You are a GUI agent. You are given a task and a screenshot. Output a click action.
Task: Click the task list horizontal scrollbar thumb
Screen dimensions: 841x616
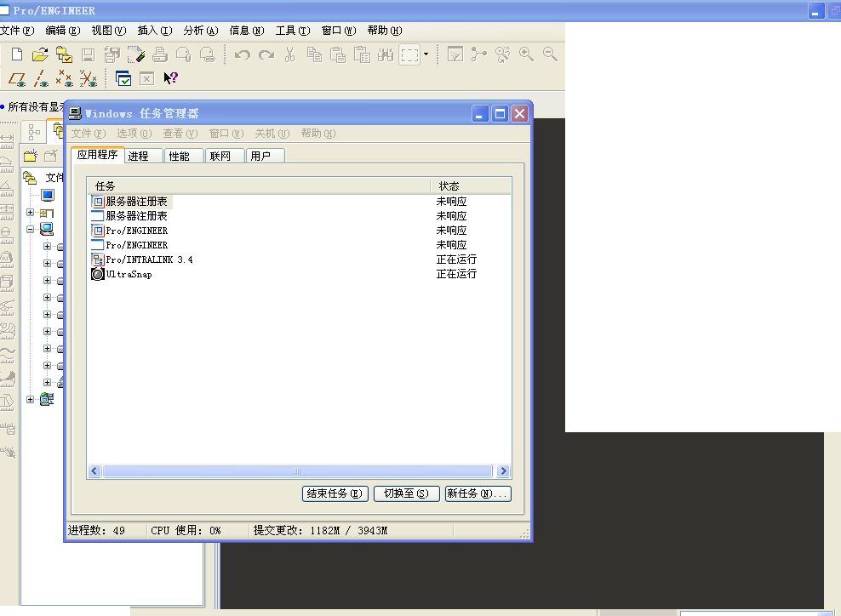[297, 471]
